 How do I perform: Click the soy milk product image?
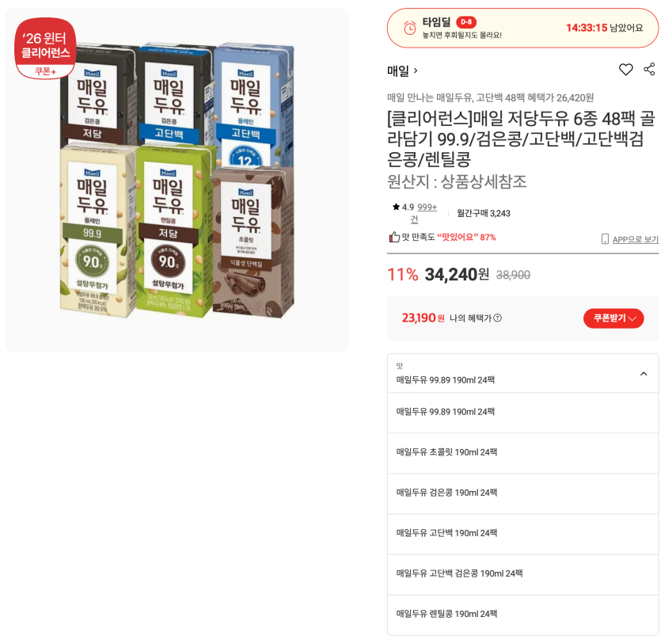[x=177, y=180]
